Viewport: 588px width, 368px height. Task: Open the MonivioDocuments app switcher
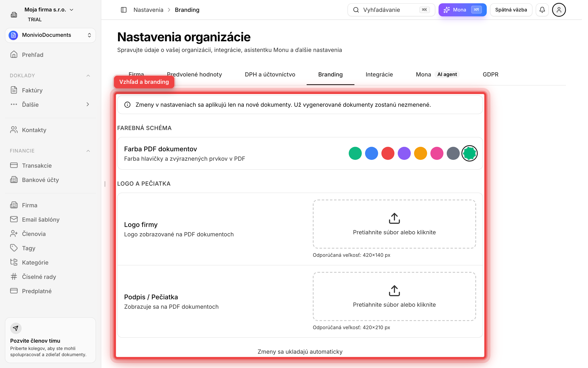pos(50,35)
